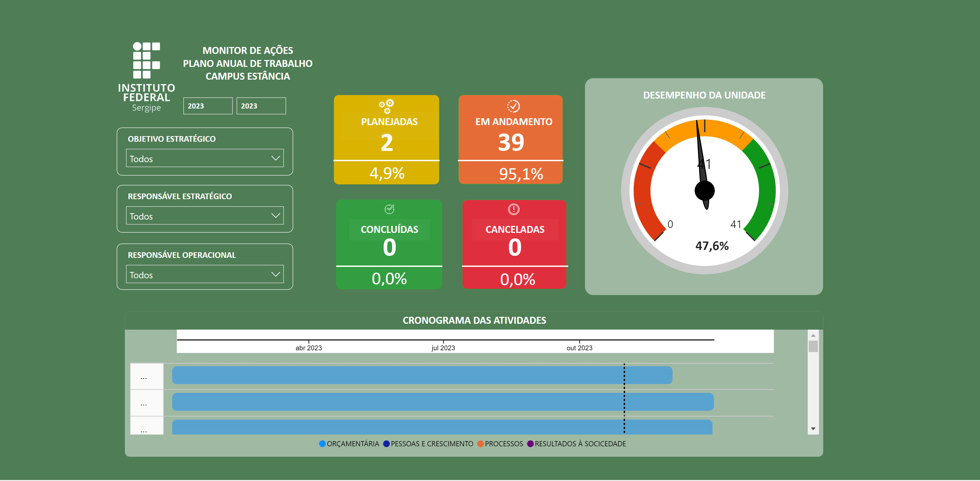
Task: Click the schedule scrollbar down arrow
Action: pyautogui.click(x=813, y=428)
